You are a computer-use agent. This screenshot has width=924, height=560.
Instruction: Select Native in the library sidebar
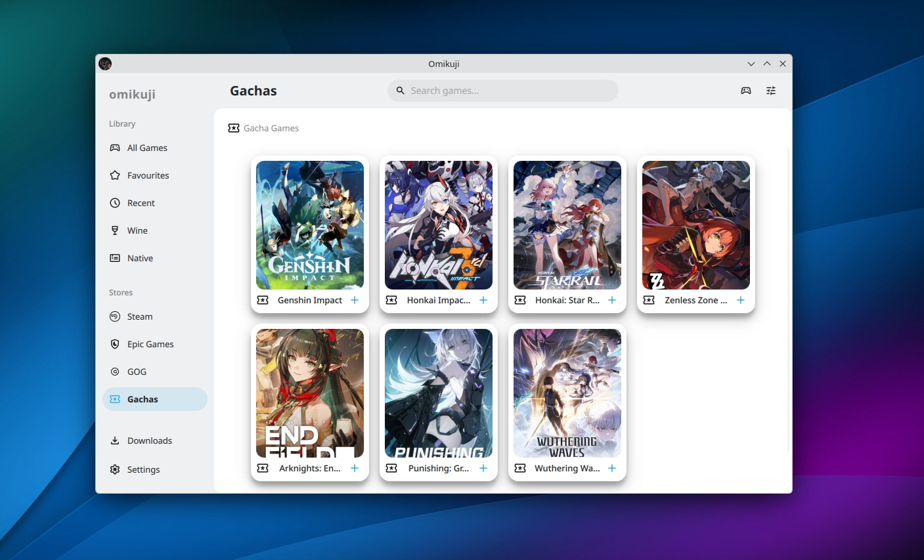[155, 258]
